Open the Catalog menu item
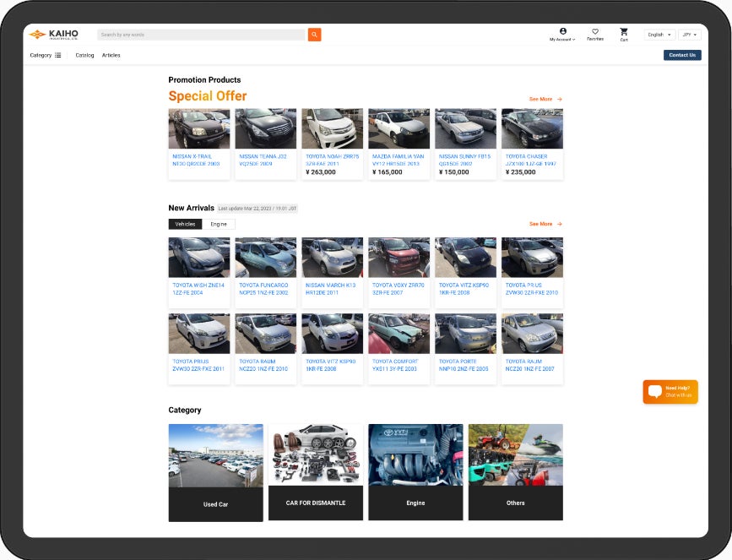This screenshot has height=560, width=732. 84,55
